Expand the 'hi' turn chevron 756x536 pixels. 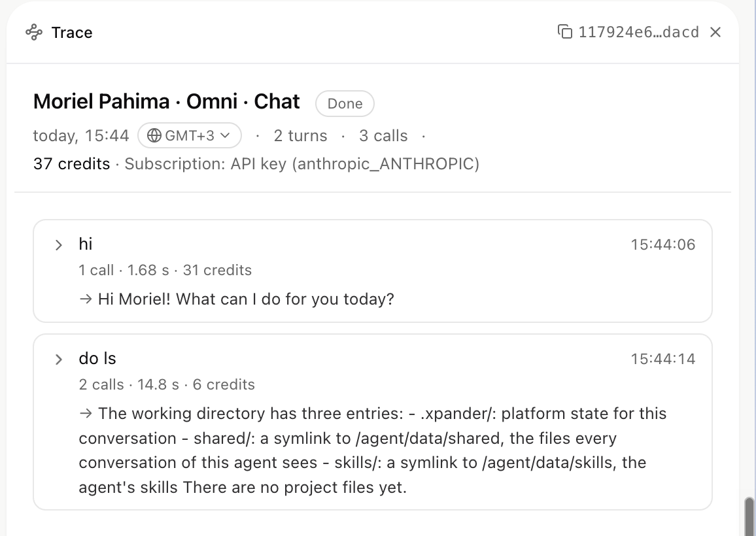[x=58, y=245]
